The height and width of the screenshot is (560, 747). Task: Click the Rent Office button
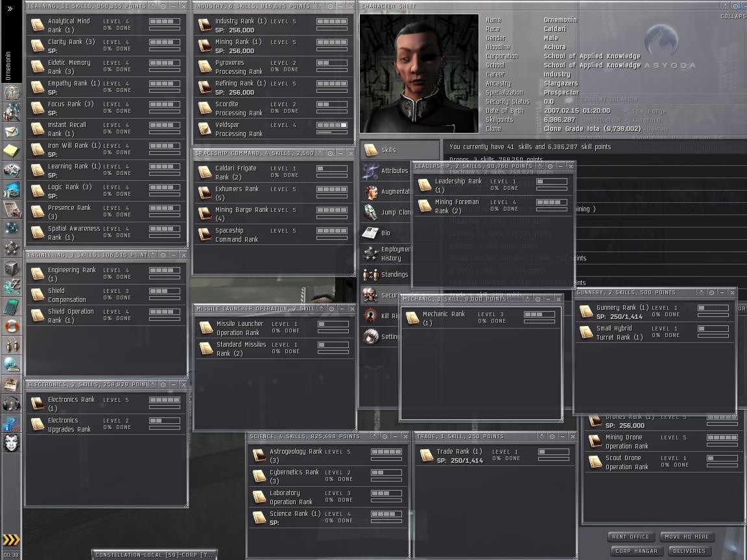631,537
